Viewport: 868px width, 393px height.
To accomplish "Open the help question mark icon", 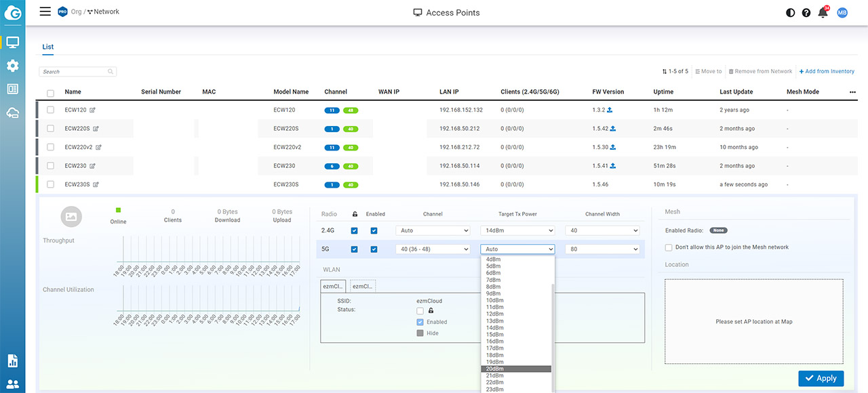I will [806, 13].
